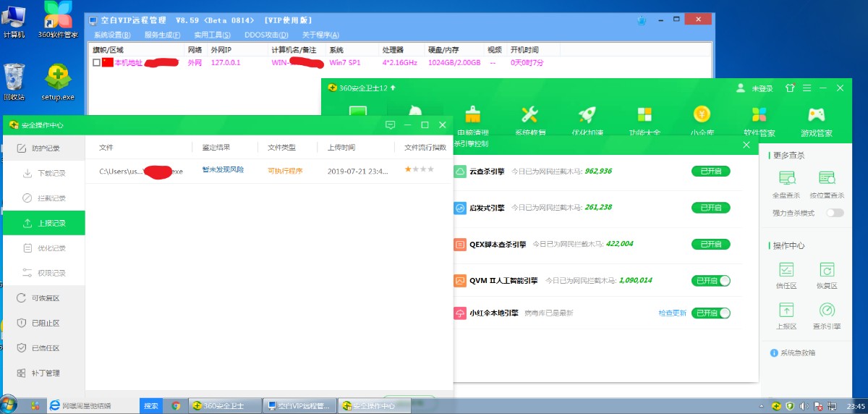Image resolution: width=868 pixels, height=414 pixels.
Task: Click the star rating in the file row
Action: 420,169
